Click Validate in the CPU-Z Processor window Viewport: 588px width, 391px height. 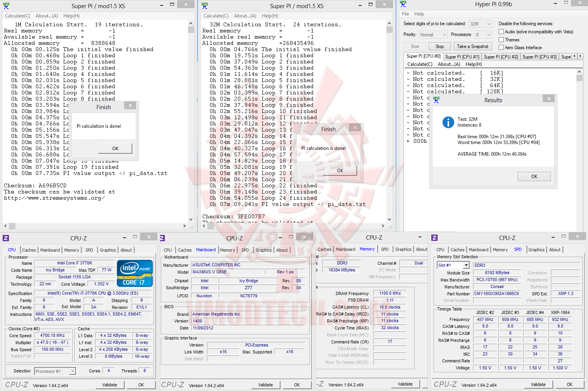[x=109, y=385]
